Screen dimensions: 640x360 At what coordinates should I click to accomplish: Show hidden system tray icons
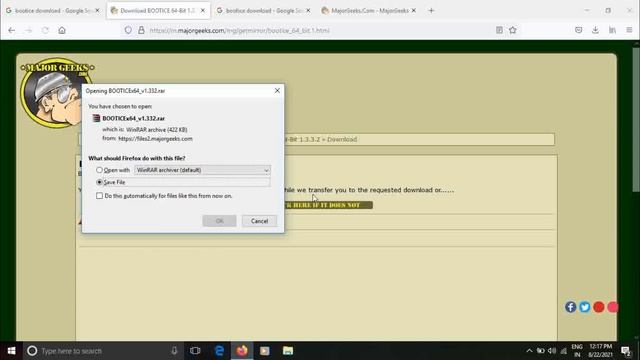pyautogui.click(x=529, y=351)
